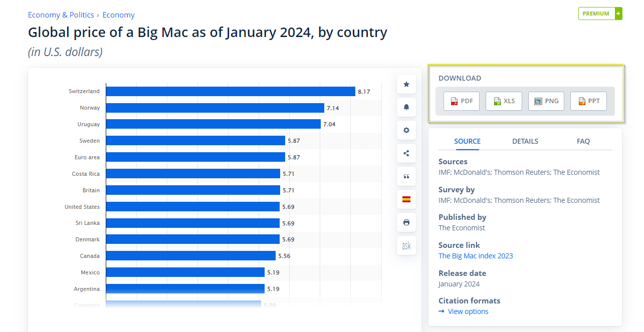This screenshot has height=332, width=644.
Task: Click the quotation mark citation icon
Action: 406,176
